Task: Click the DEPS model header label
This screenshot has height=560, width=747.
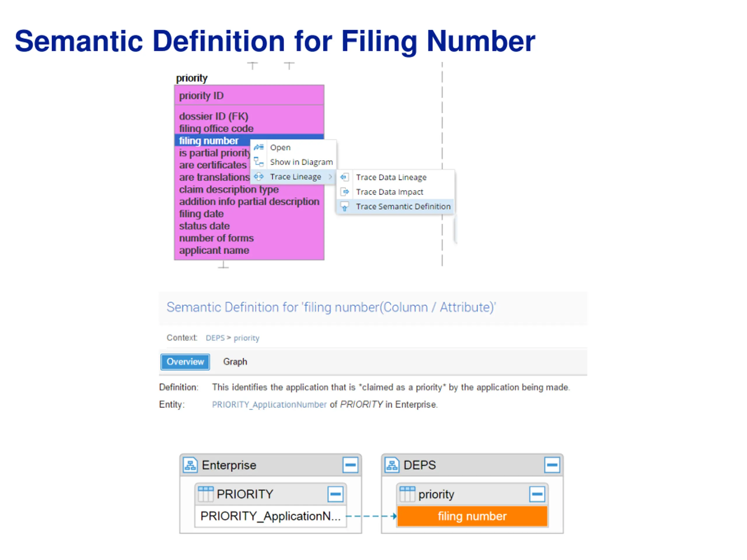Action: point(420,465)
